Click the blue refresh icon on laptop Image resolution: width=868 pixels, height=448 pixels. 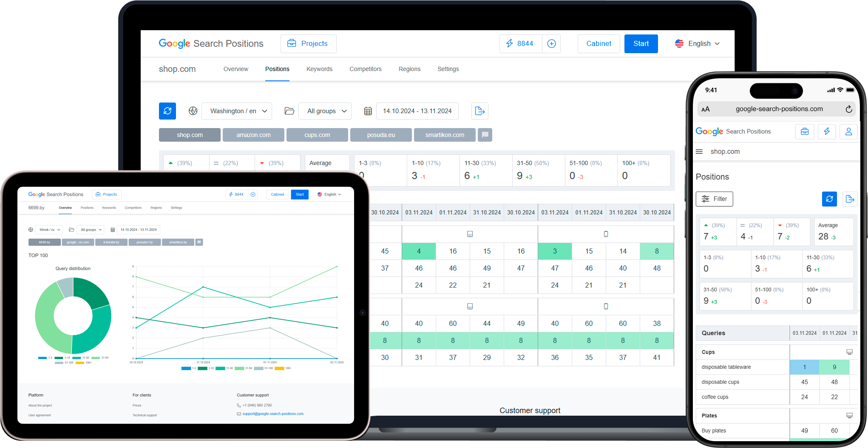pyautogui.click(x=167, y=111)
